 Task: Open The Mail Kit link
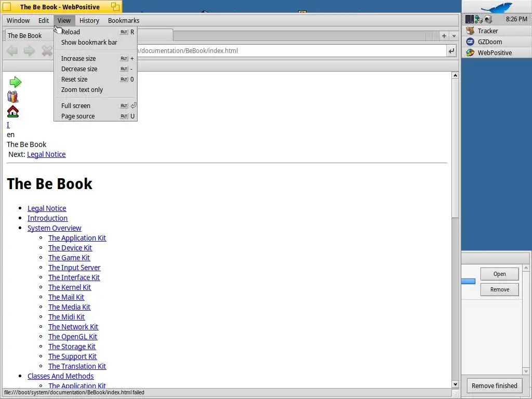pos(66,297)
